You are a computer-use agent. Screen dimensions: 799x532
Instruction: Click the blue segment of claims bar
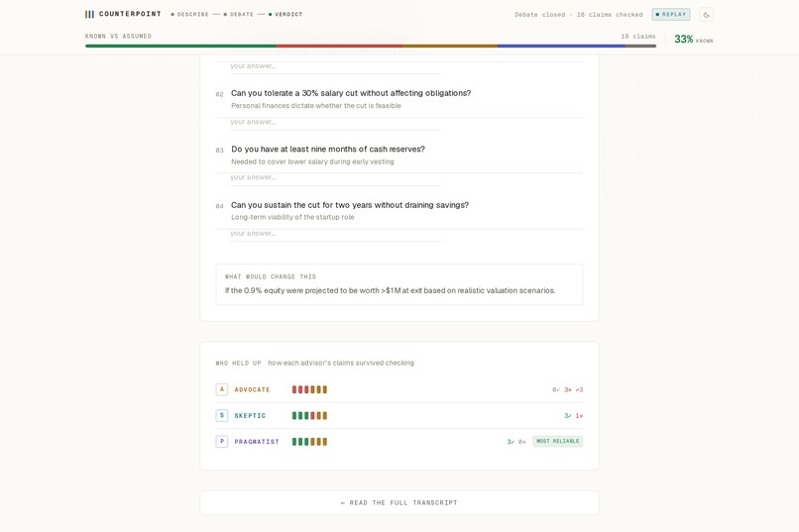[x=561, y=46]
